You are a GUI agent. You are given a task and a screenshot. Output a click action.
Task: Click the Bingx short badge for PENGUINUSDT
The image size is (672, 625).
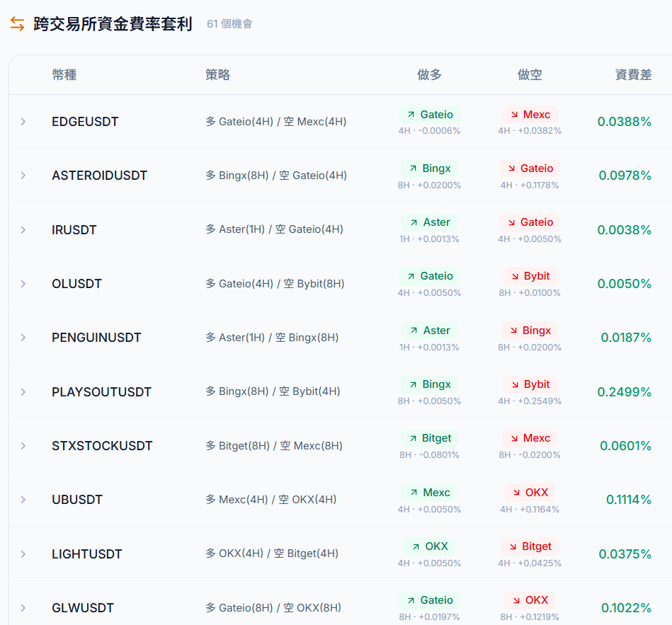530,331
